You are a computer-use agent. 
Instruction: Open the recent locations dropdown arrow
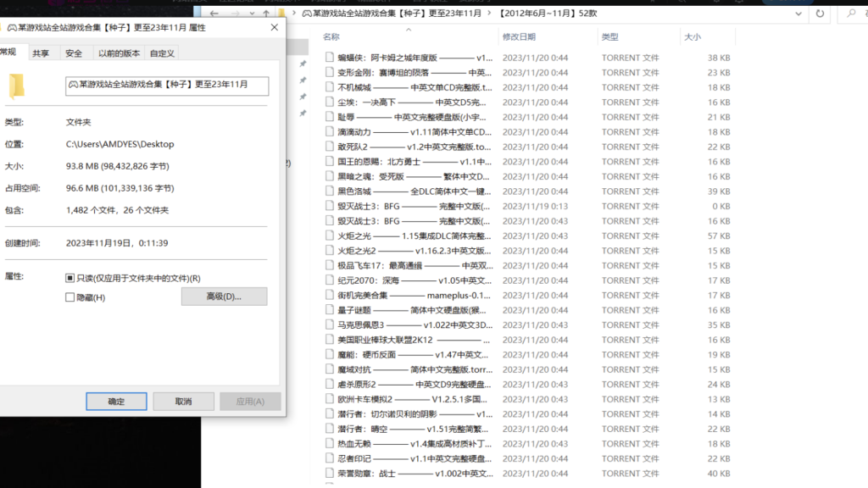coord(252,13)
